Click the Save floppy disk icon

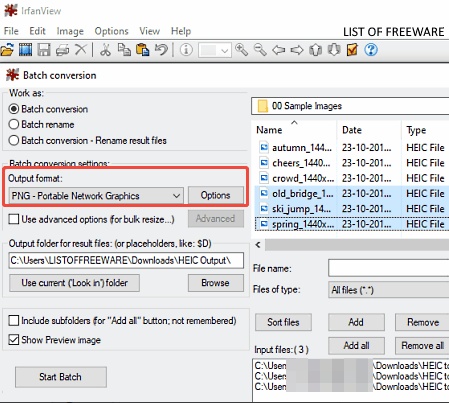pyautogui.click(x=44, y=50)
